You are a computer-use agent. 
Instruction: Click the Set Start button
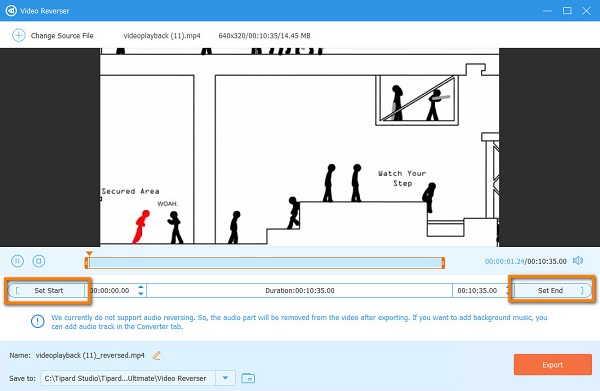coord(47,290)
